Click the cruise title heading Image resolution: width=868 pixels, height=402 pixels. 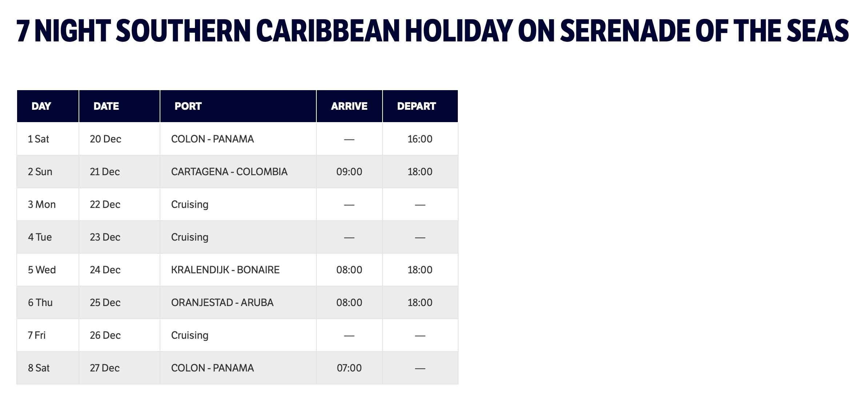pos(432,31)
